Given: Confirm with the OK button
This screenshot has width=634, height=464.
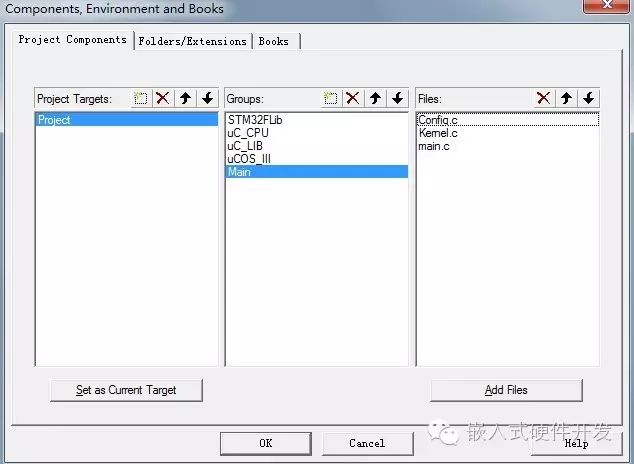Looking at the screenshot, I should click(266, 443).
